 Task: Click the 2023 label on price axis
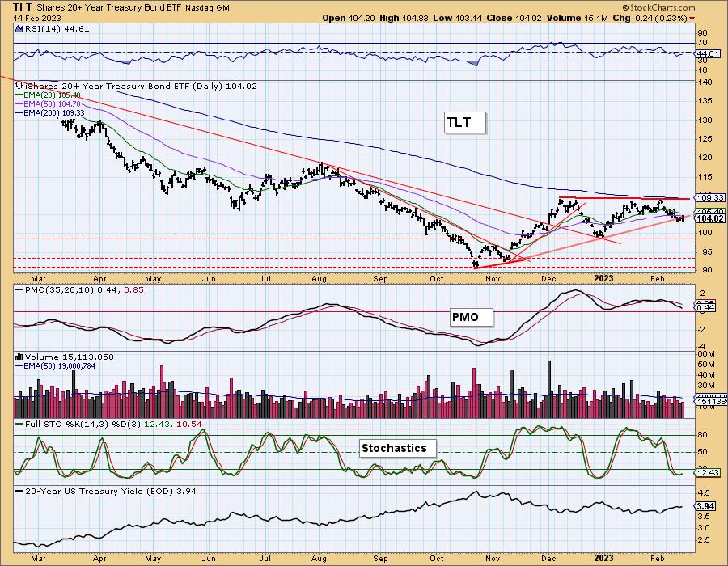pos(603,279)
